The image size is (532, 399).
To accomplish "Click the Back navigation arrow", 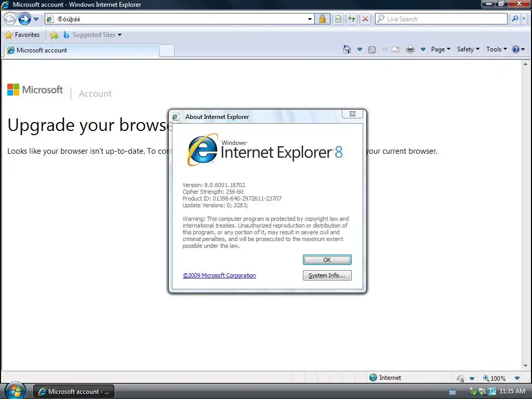I will coord(10,19).
